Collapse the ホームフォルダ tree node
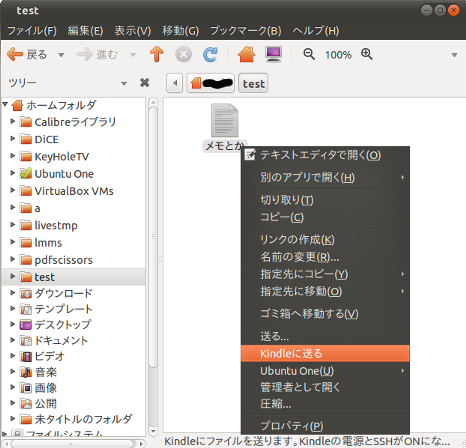466x448 pixels. click(5, 105)
